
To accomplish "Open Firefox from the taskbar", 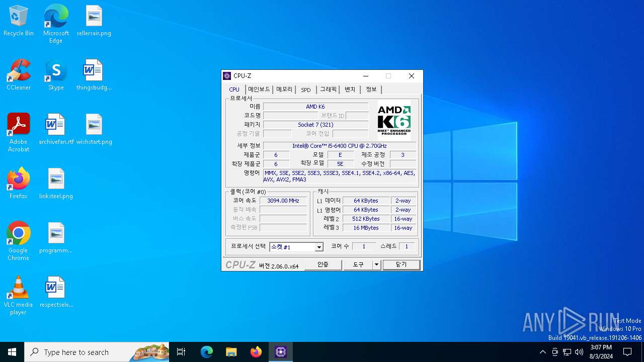I will click(256, 352).
